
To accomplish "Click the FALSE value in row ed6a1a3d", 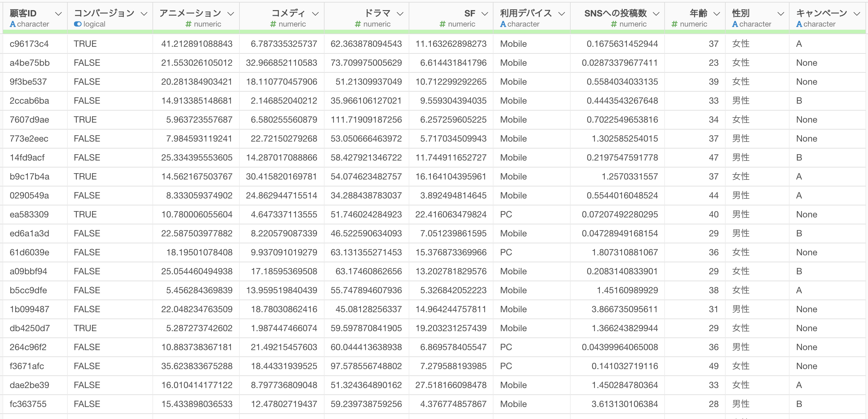I will pyautogui.click(x=87, y=234).
